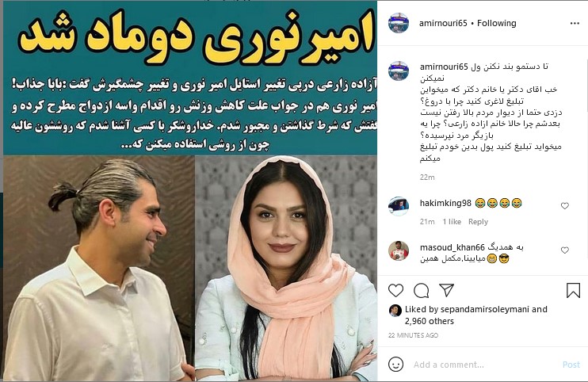This screenshot has height=382, width=588.
Task: Reply to hakimking98's comment
Action: click(478, 222)
